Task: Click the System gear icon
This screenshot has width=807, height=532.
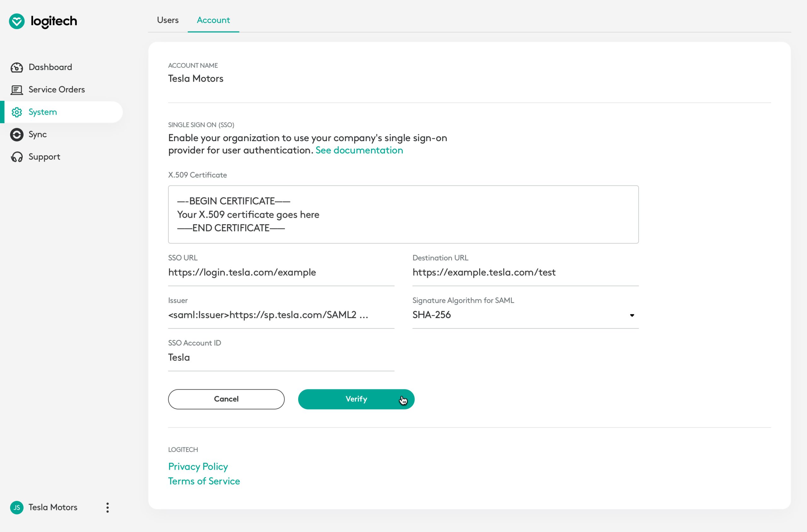Action: pyautogui.click(x=17, y=112)
